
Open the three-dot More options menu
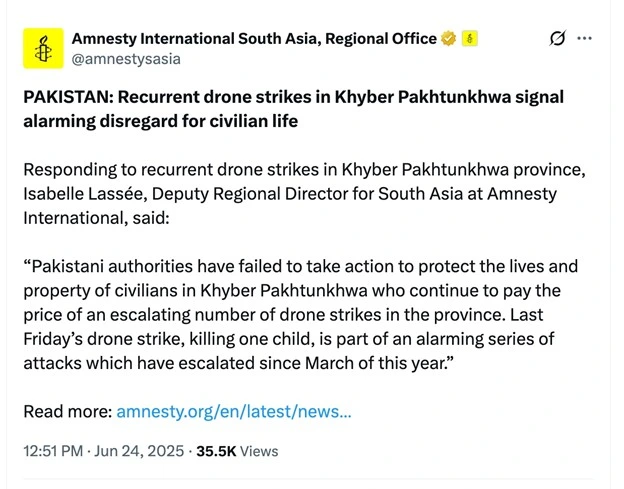coord(585,39)
